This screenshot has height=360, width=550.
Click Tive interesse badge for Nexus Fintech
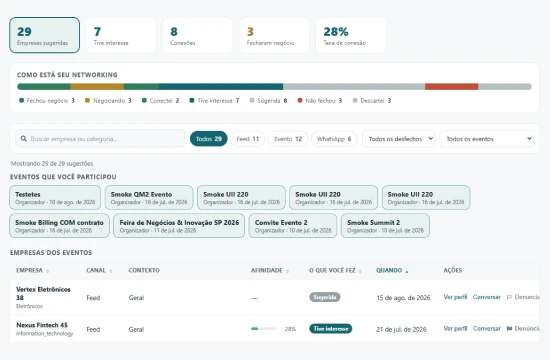click(x=331, y=329)
